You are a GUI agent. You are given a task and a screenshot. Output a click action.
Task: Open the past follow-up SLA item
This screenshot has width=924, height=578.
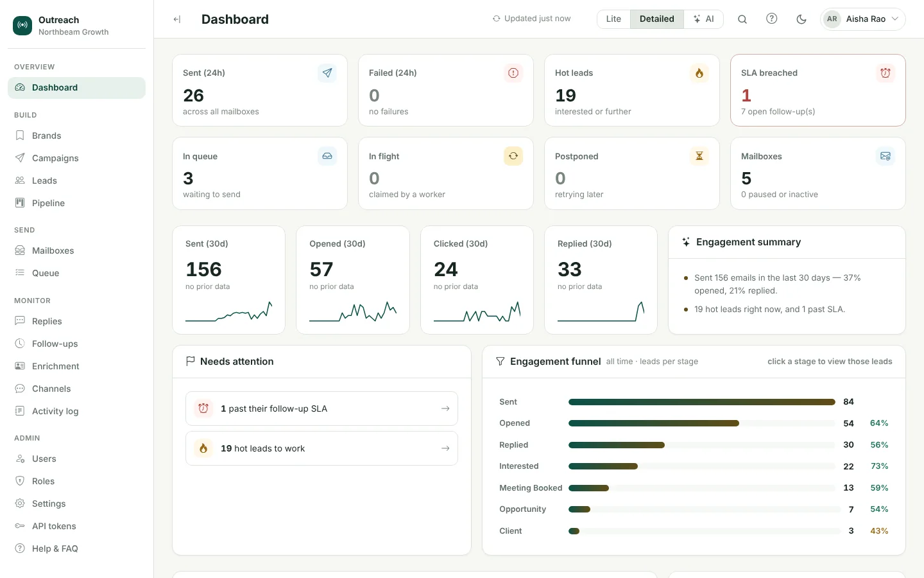[321, 408]
